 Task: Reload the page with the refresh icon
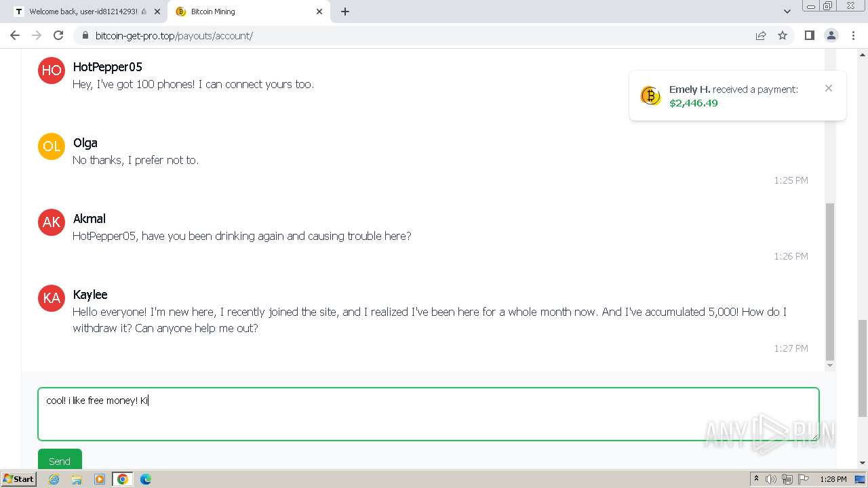tap(58, 35)
